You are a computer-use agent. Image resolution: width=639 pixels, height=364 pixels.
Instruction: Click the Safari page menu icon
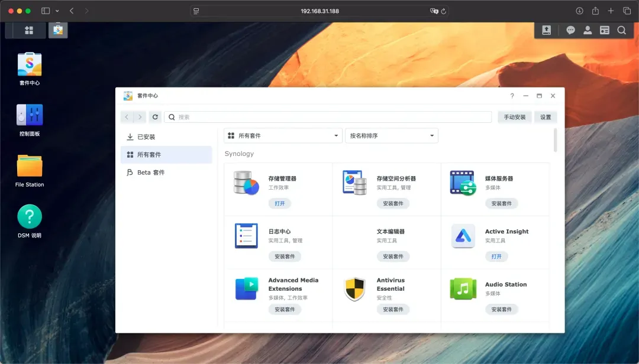[x=196, y=11]
